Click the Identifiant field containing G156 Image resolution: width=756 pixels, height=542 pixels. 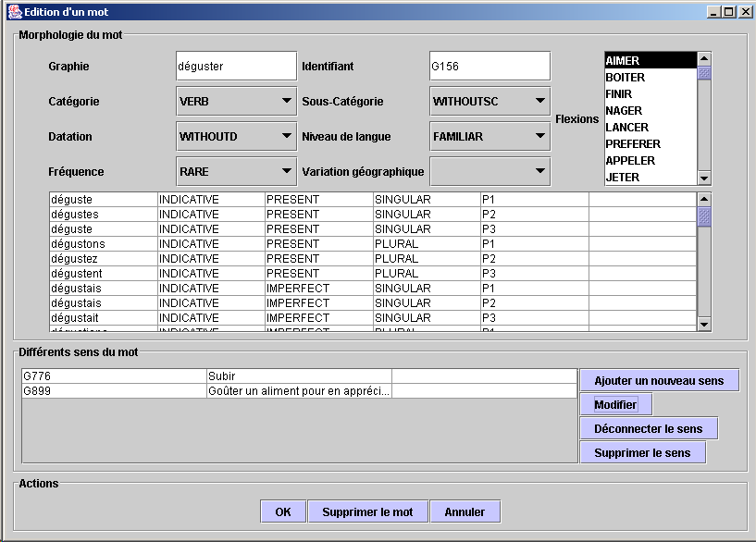click(490, 67)
